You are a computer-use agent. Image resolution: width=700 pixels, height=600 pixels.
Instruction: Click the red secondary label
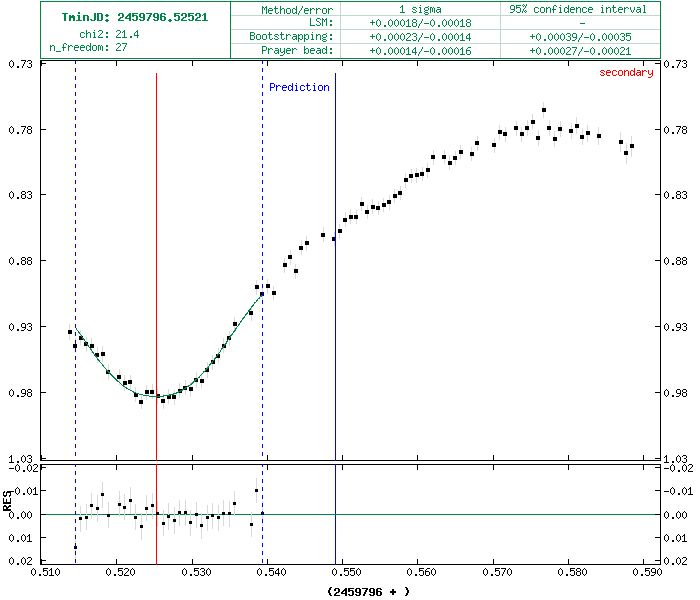pyautogui.click(x=626, y=72)
